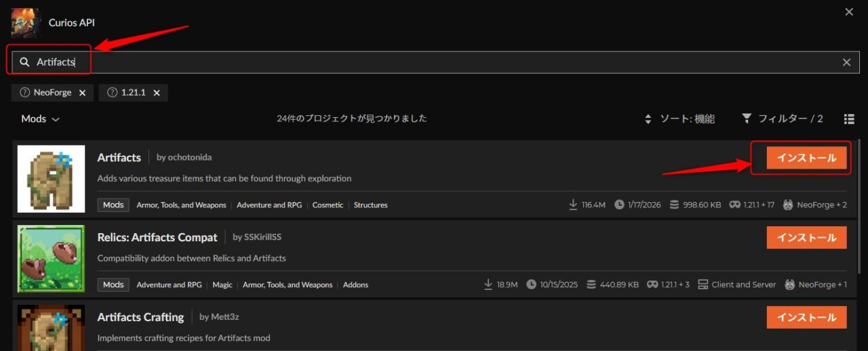The height and width of the screenshot is (351, 868).
Task: Click the NeoForge + 1 loader icon
Action: pos(789,285)
